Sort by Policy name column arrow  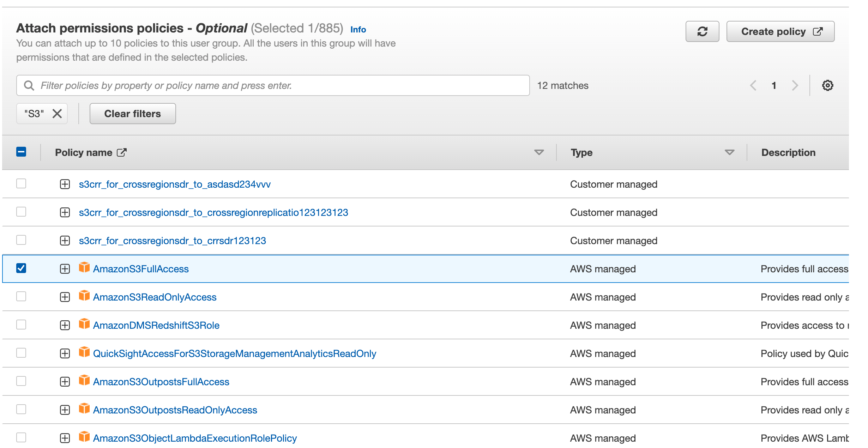pos(539,152)
